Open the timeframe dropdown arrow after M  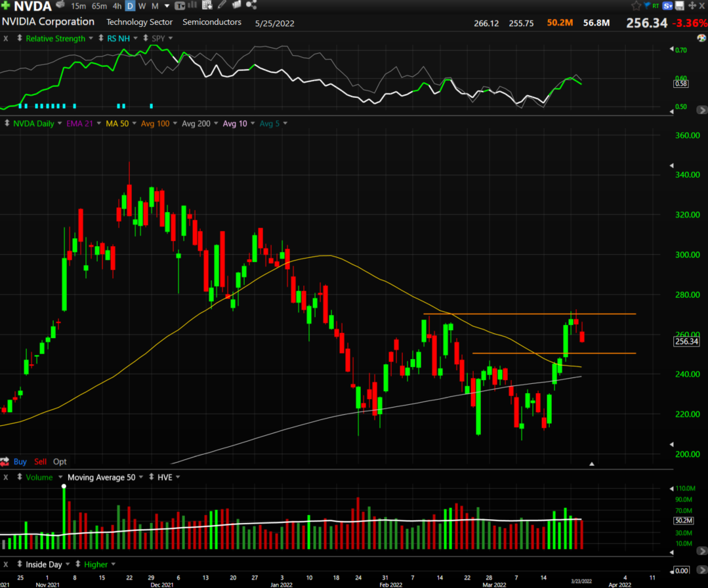(x=167, y=7)
